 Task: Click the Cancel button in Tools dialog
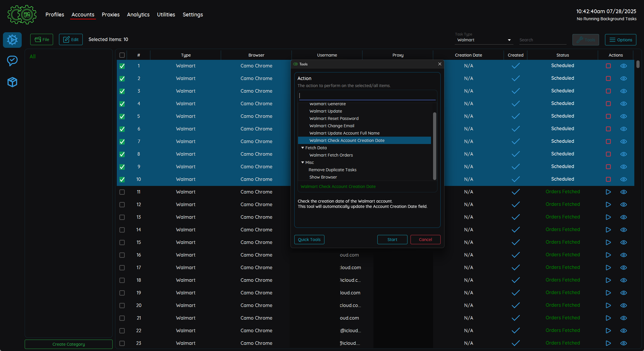pyautogui.click(x=425, y=240)
